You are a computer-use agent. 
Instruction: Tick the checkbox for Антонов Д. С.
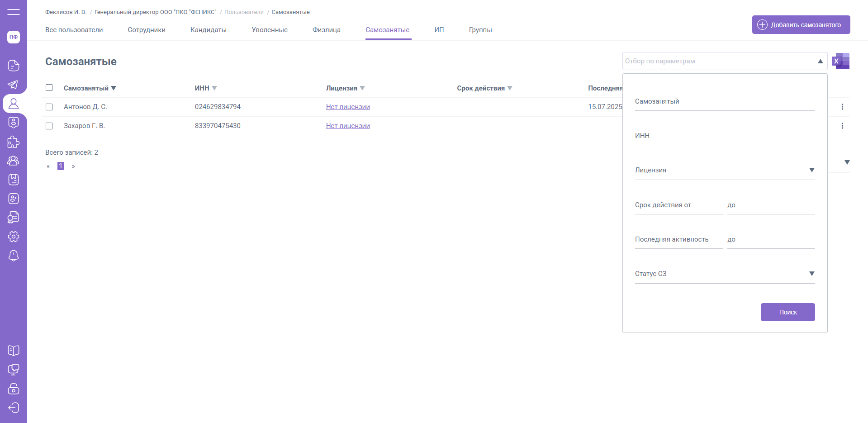[x=49, y=107]
